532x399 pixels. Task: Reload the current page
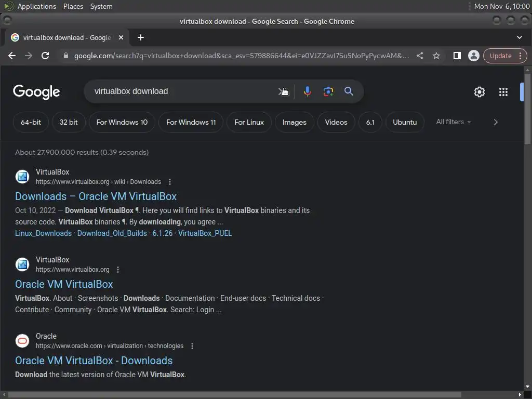tap(45, 56)
